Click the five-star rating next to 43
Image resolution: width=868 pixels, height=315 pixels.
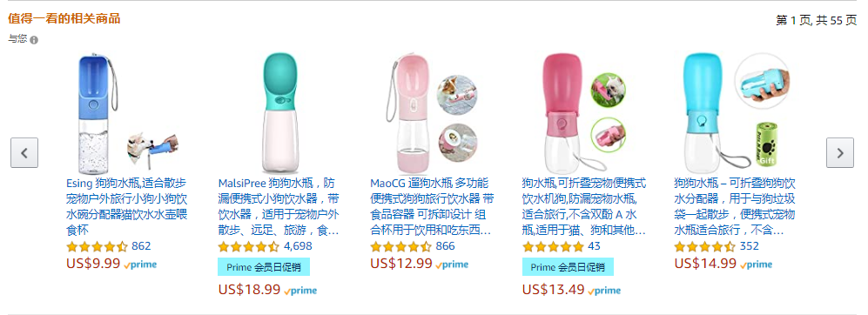click(x=553, y=246)
